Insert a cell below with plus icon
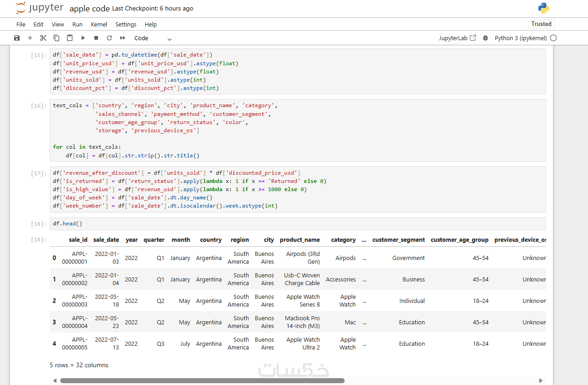588x385 pixels. pyautogui.click(x=30, y=38)
